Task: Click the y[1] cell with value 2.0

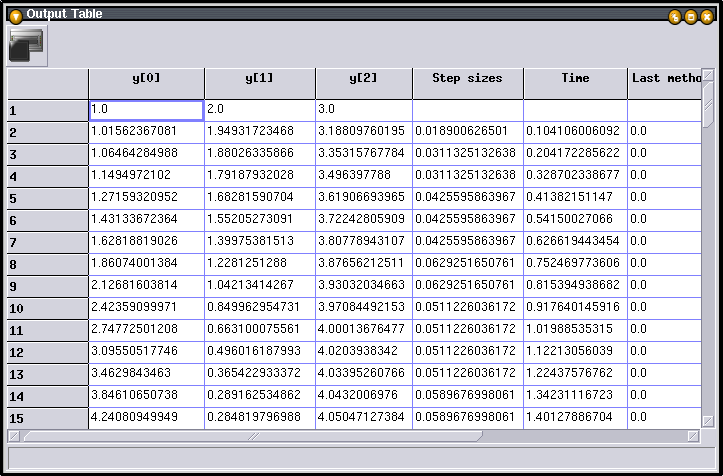Action: tap(259, 110)
